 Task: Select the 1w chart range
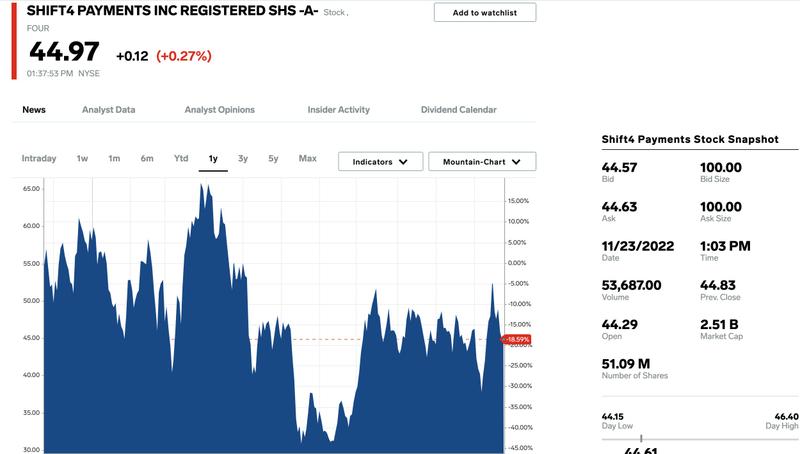(82, 159)
